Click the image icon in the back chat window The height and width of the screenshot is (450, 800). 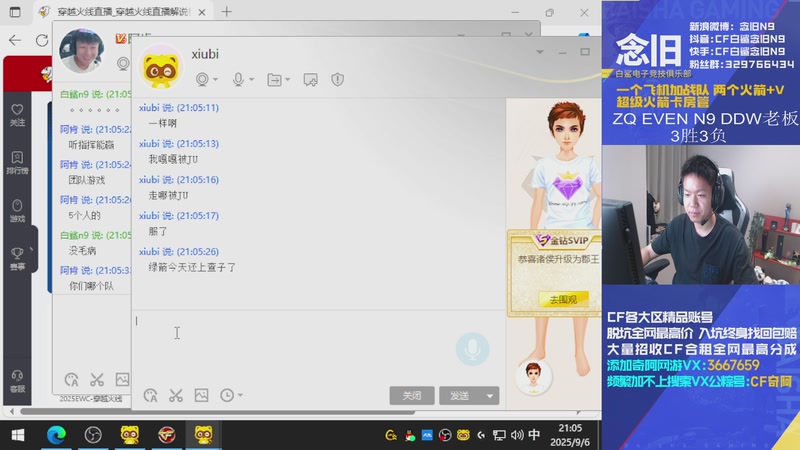pyautogui.click(x=122, y=379)
